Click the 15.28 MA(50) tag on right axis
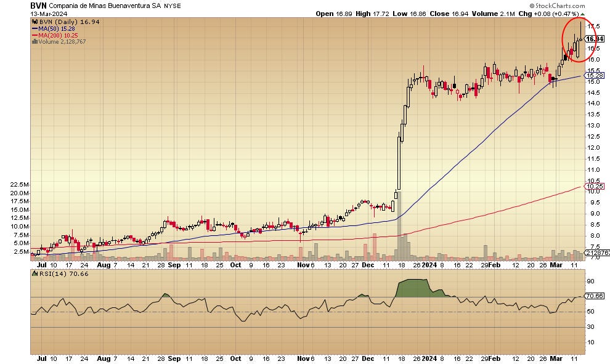 [x=595, y=75]
